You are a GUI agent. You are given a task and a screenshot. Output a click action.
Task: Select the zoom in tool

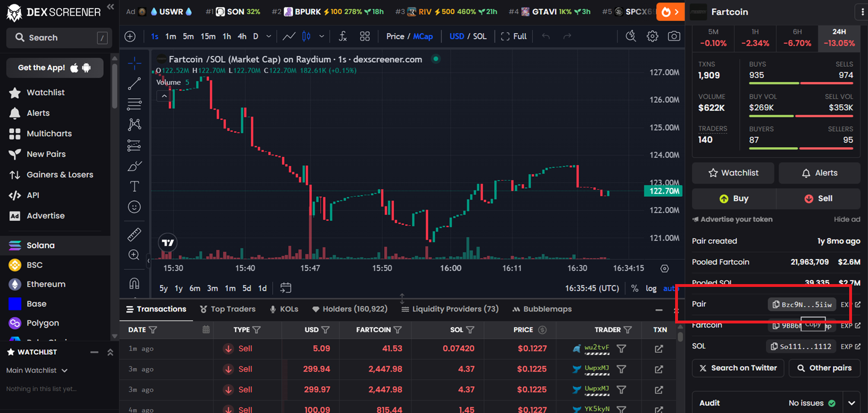[135, 255]
